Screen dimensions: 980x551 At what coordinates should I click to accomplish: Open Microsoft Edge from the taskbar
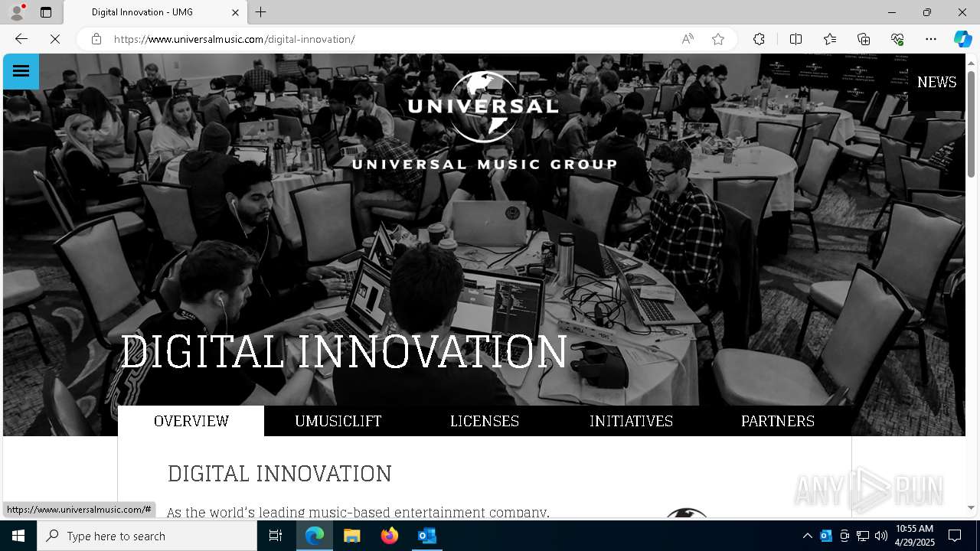[x=315, y=536]
